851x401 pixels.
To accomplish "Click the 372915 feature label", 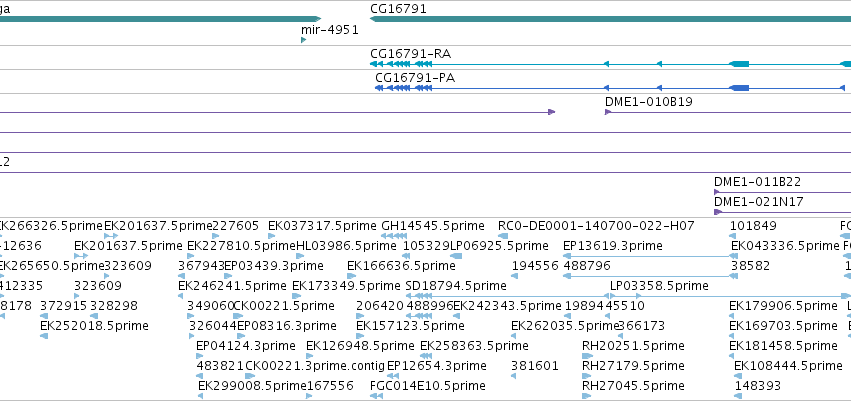I will (x=63, y=305).
